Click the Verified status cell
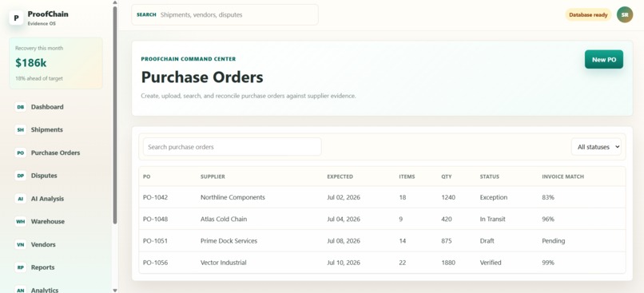This screenshot has width=644, height=293. pos(491,263)
